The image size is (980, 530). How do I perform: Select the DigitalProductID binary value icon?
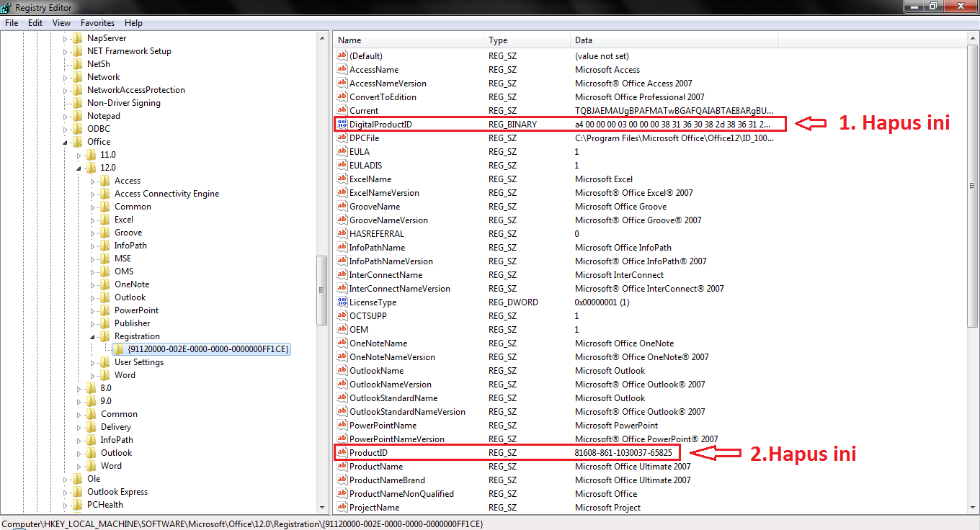click(x=342, y=125)
